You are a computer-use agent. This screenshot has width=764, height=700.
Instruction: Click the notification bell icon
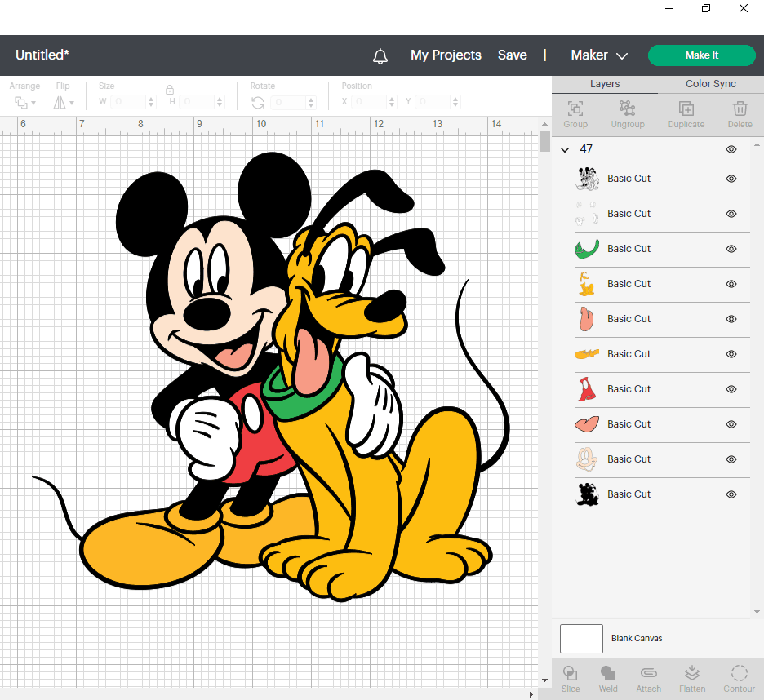[380, 55]
